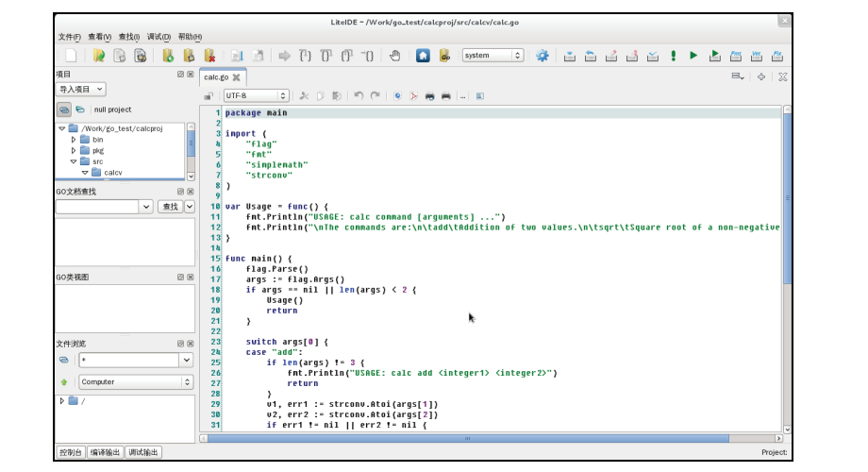Click the blue home icon
Image resolution: width=868 pixels, height=472 pixels.
point(423,56)
